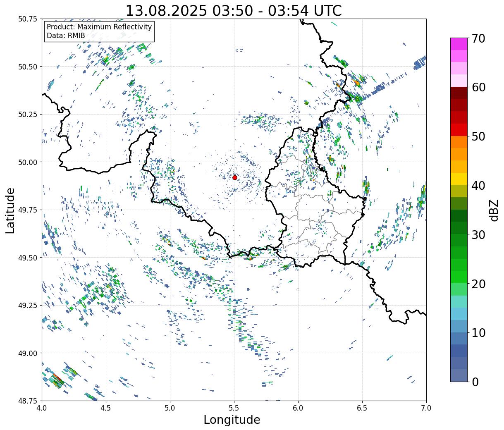Click the latitude tick label 48.75
This screenshot has width=504, height=430.
coord(28,401)
